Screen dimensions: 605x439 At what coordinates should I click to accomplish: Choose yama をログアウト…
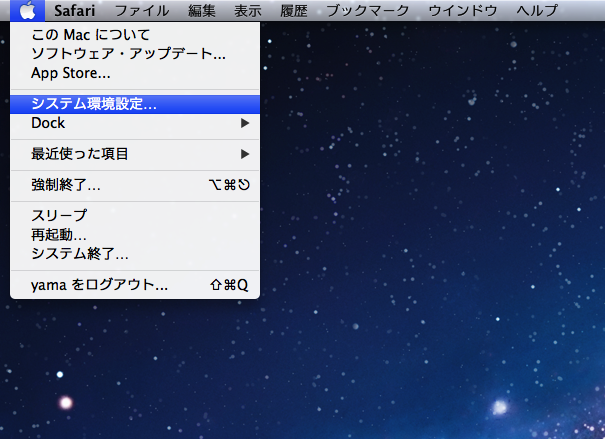click(x=135, y=285)
